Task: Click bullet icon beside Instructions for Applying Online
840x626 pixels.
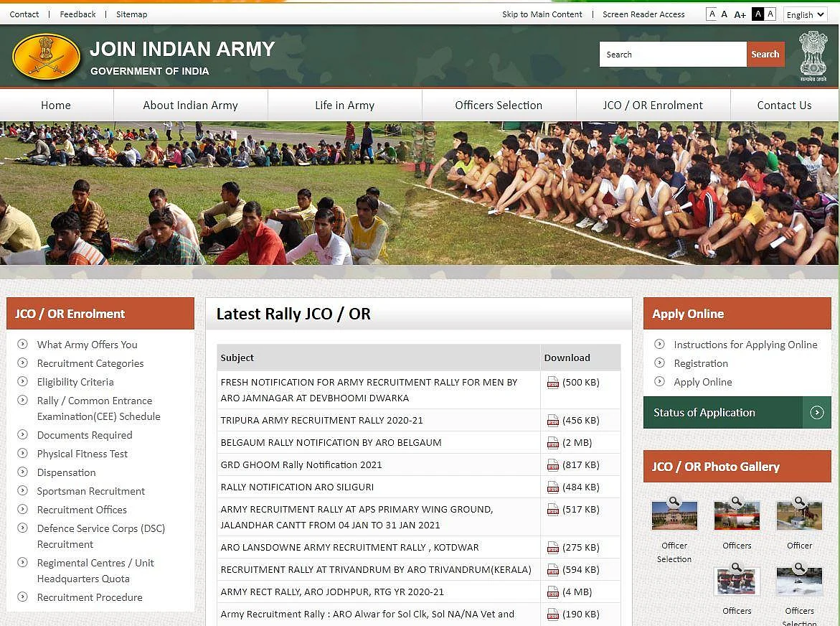Action: [x=659, y=344]
